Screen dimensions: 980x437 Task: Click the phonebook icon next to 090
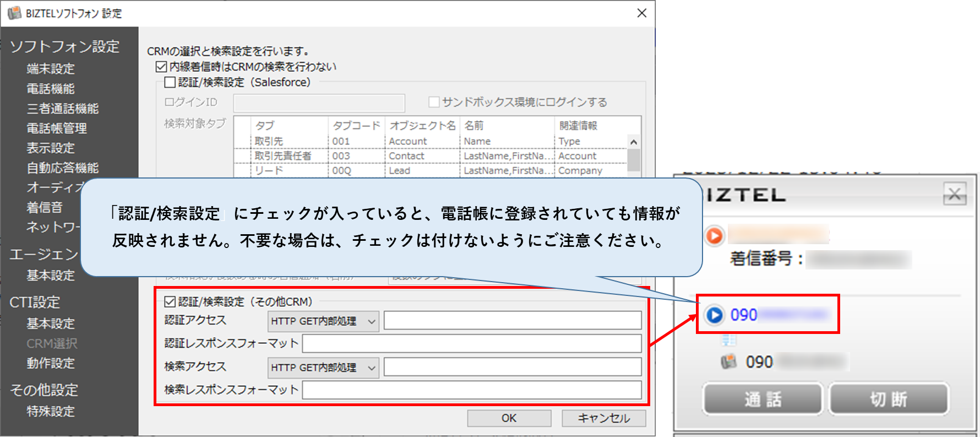(x=728, y=362)
